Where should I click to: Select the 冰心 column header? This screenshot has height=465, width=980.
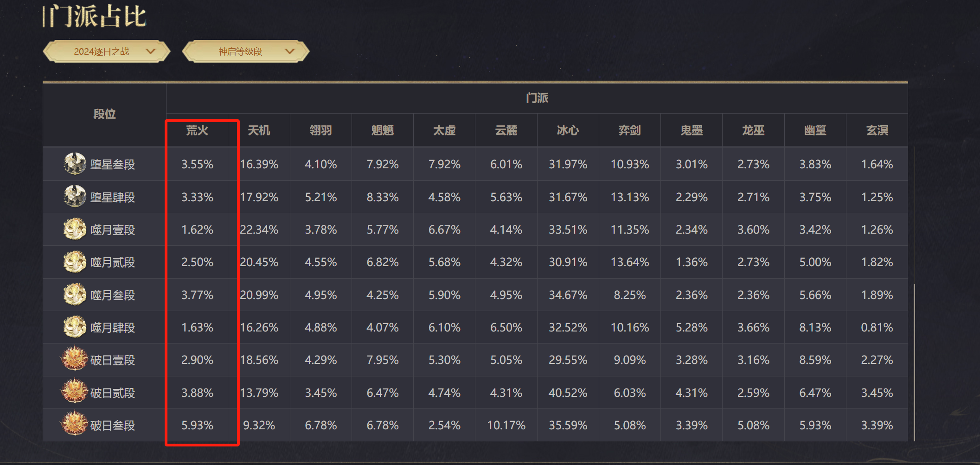pos(568,130)
